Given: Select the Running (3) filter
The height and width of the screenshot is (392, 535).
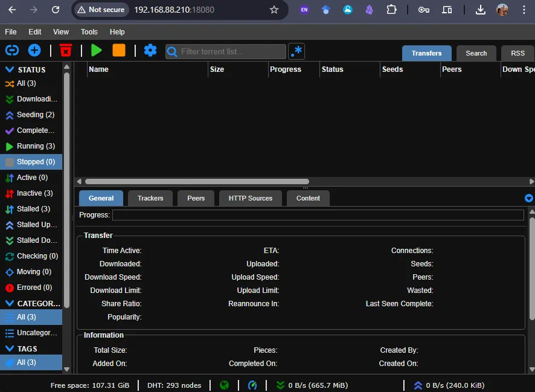Looking at the screenshot, I should 31,146.
